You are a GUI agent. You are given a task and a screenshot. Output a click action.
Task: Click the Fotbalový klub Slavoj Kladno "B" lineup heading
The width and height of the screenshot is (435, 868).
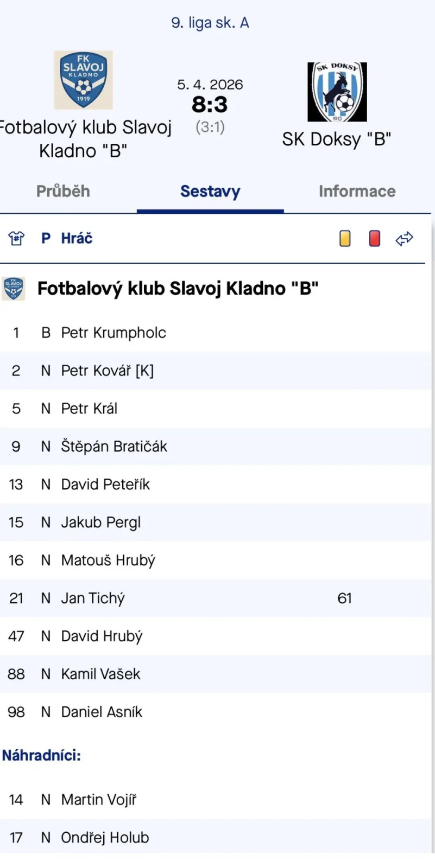click(x=178, y=289)
